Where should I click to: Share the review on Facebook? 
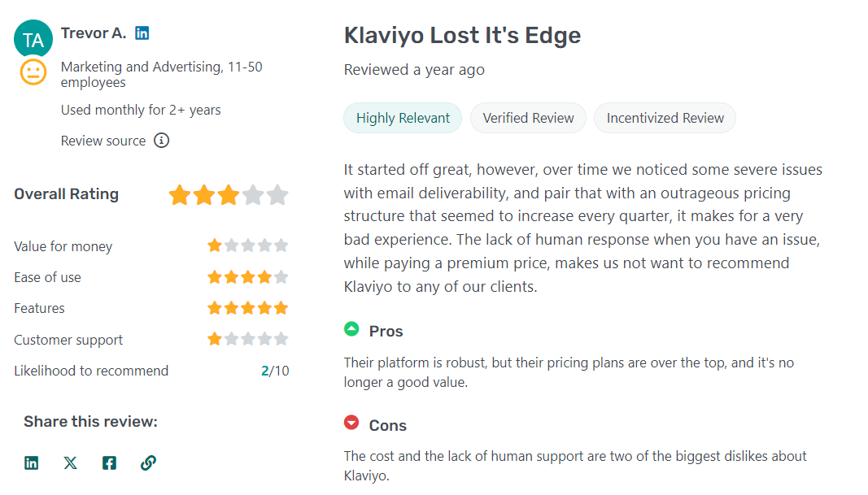pyautogui.click(x=109, y=462)
